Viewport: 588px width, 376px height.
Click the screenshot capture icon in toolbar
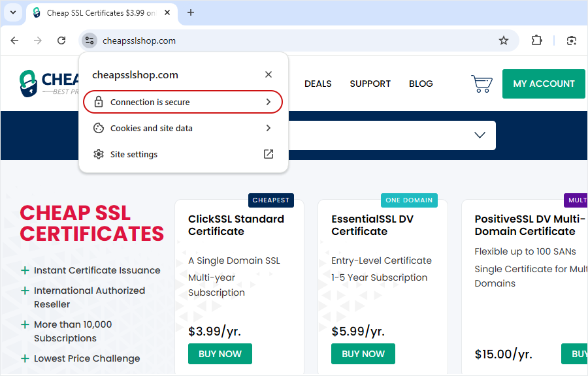(571, 41)
